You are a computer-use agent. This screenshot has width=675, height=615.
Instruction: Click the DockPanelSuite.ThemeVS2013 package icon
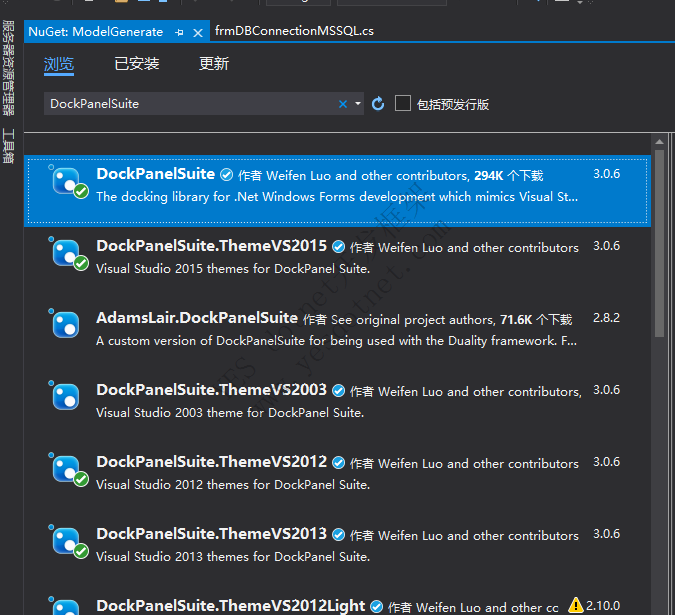click(68, 542)
